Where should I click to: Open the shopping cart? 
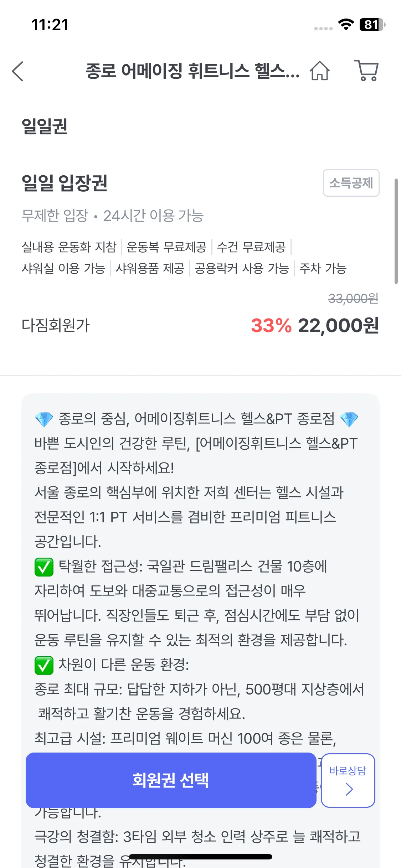coord(366,71)
